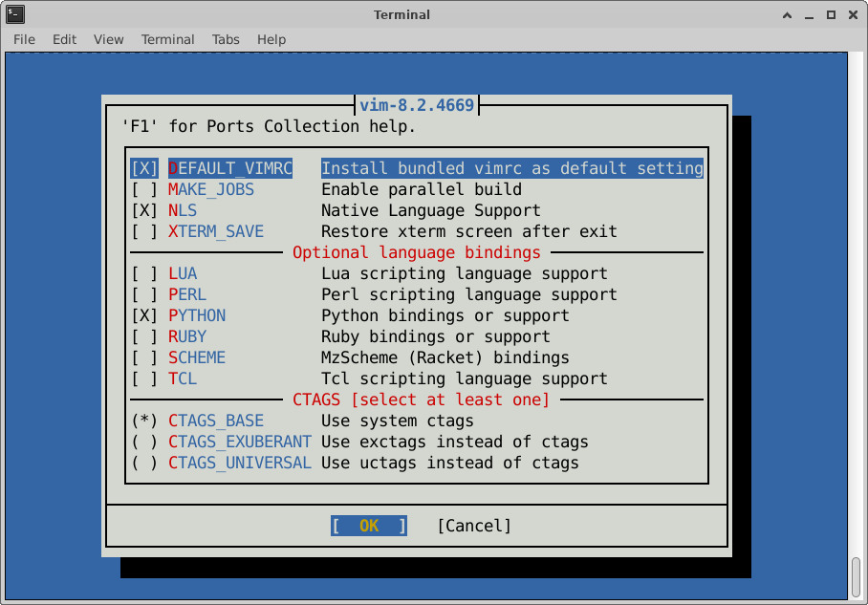The image size is (868, 605).
Task: Open the View menu
Action: pyautogui.click(x=109, y=39)
